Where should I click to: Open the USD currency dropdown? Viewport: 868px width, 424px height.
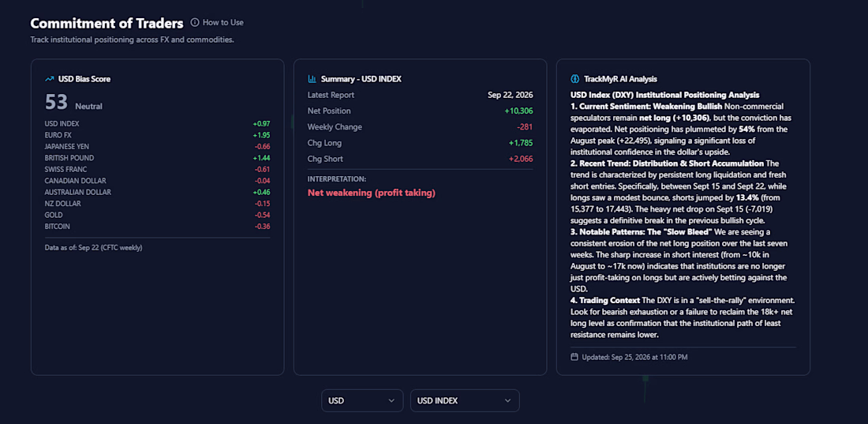tap(362, 401)
